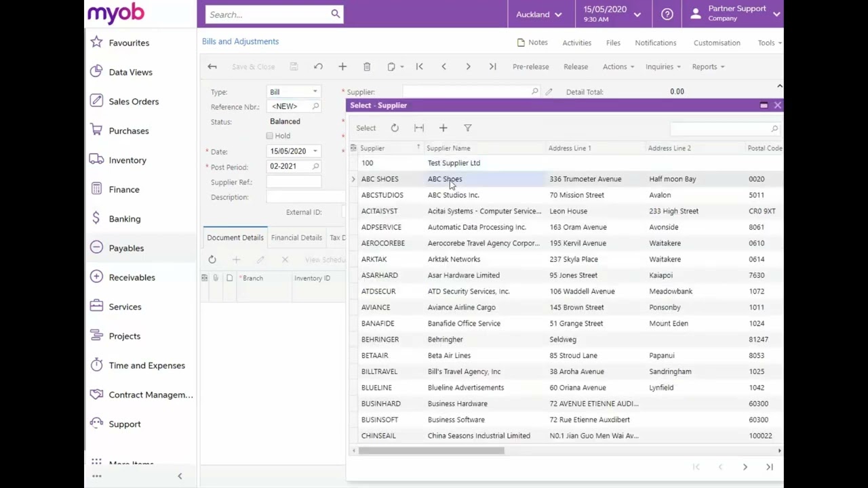Screen dimensions: 868x488
Task: Open Customisation menu
Action: pos(717,43)
